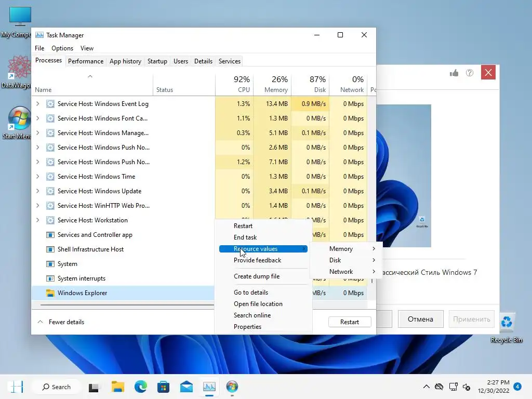The width and height of the screenshot is (532, 399).
Task: Show hidden tray icons chevron
Action: pos(426,387)
